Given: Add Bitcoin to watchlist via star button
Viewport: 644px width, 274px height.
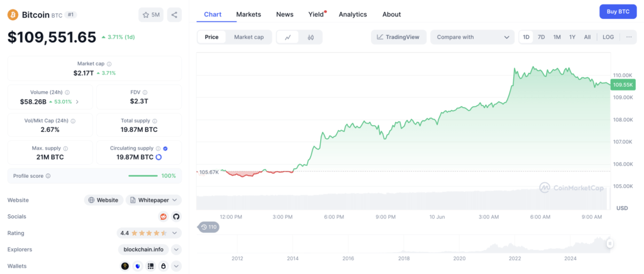Looking at the screenshot, I should [x=151, y=14].
